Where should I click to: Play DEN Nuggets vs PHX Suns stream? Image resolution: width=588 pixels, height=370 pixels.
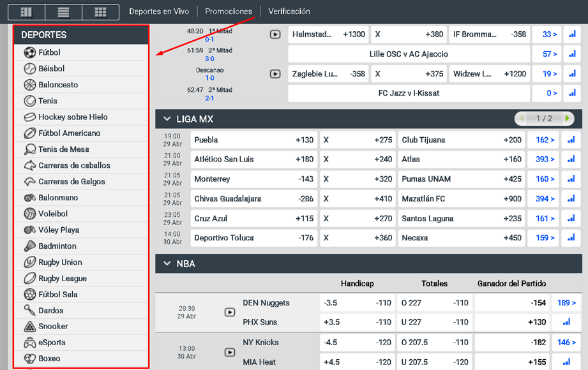(x=230, y=313)
